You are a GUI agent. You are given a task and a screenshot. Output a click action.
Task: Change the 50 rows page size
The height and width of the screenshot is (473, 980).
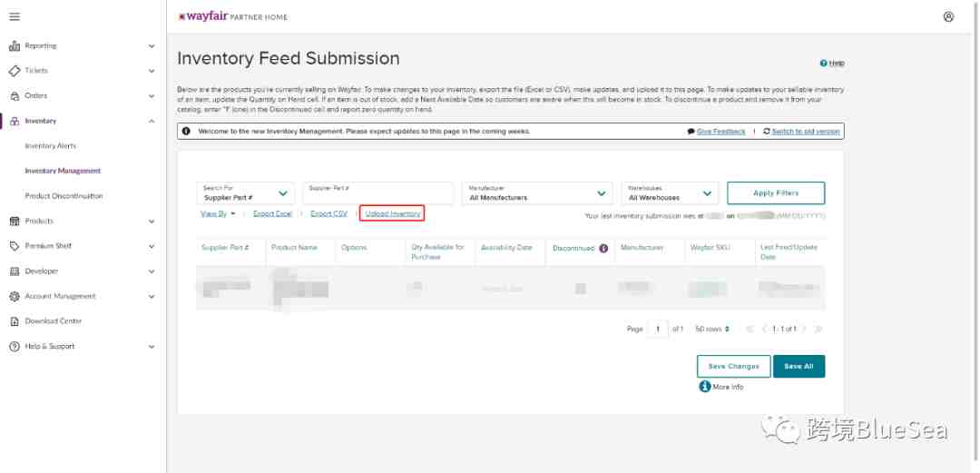pyautogui.click(x=712, y=329)
